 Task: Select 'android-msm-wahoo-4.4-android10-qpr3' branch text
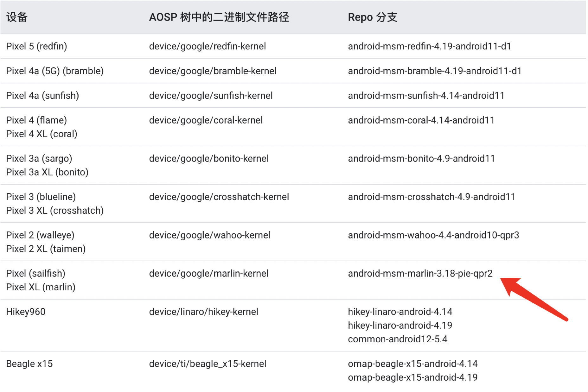(x=433, y=236)
